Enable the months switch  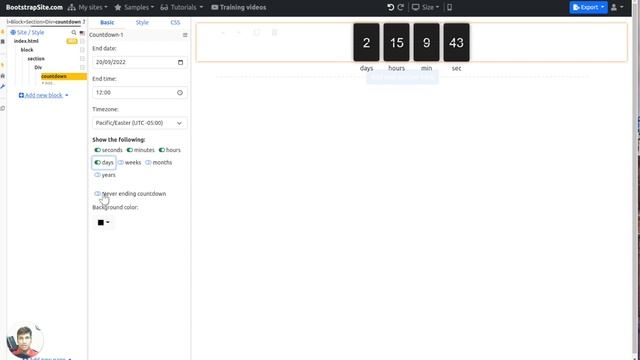coord(148,162)
